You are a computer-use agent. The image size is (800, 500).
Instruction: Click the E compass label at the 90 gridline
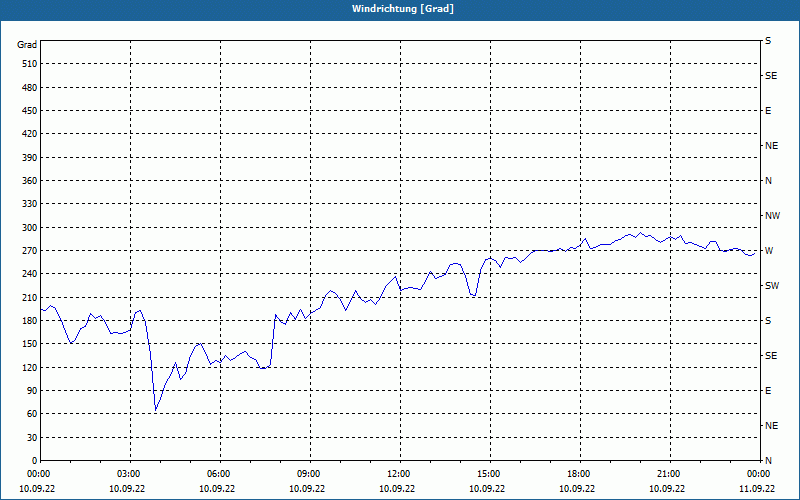[768, 390]
